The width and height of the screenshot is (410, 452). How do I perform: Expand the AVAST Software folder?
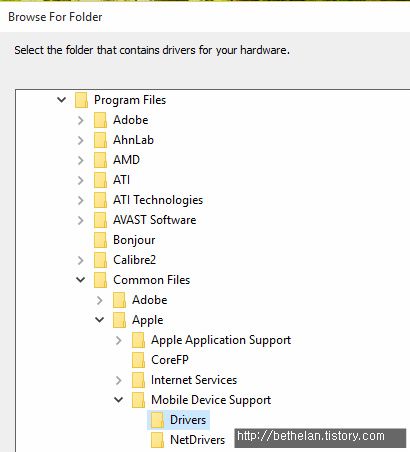[x=81, y=220]
